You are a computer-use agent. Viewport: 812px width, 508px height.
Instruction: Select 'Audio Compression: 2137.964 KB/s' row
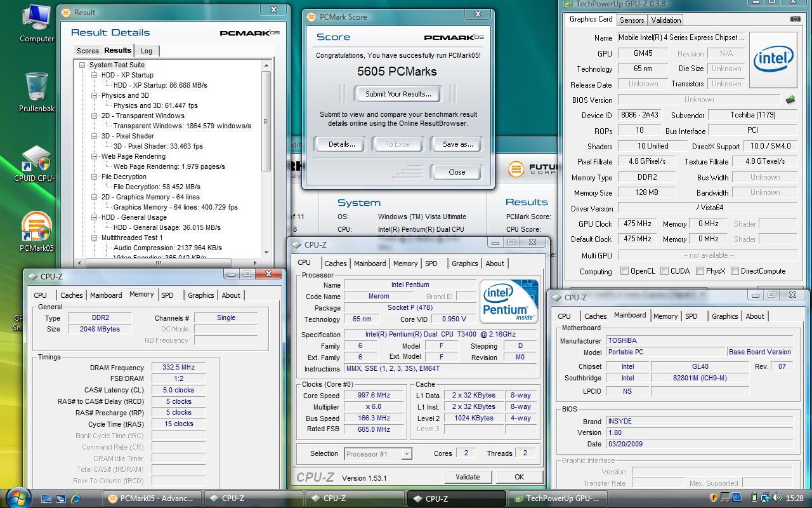(x=167, y=248)
